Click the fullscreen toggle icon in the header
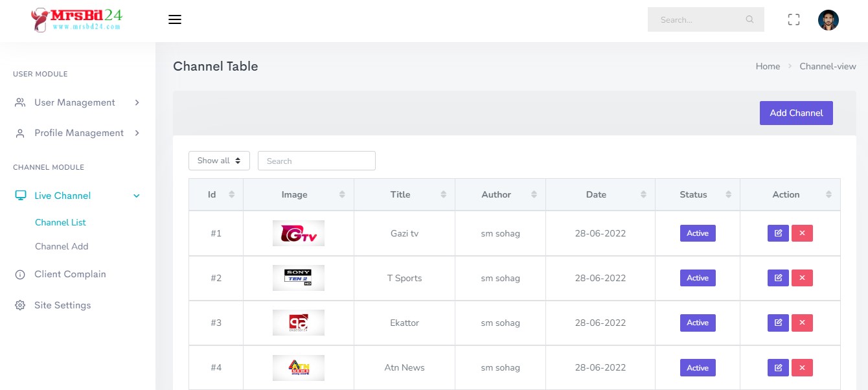This screenshot has width=868, height=390. point(794,19)
